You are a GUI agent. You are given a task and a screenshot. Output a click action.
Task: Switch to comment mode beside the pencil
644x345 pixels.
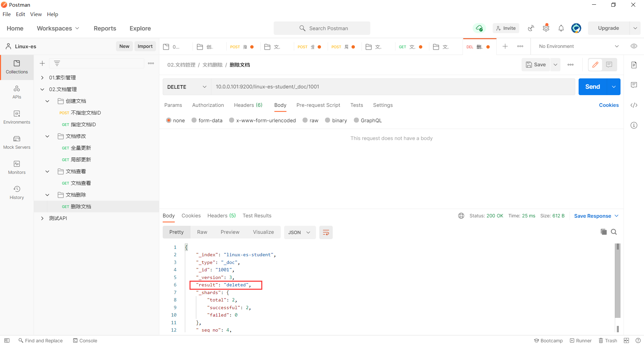click(609, 65)
